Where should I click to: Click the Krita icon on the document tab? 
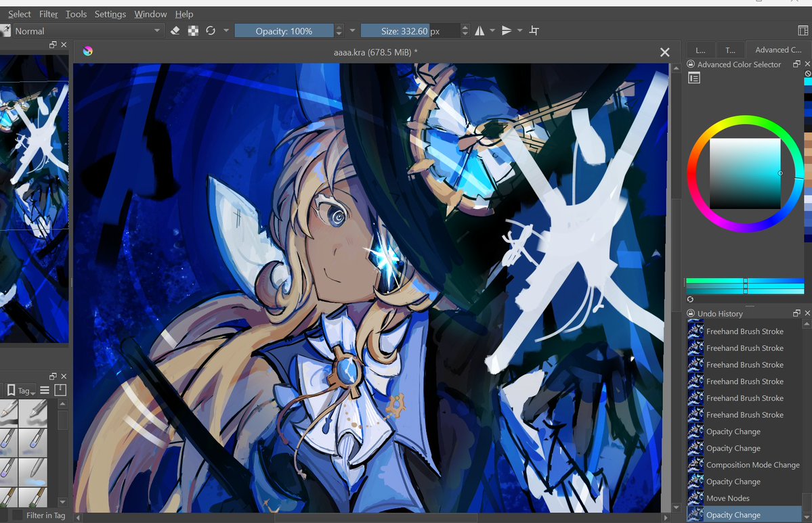pos(88,51)
